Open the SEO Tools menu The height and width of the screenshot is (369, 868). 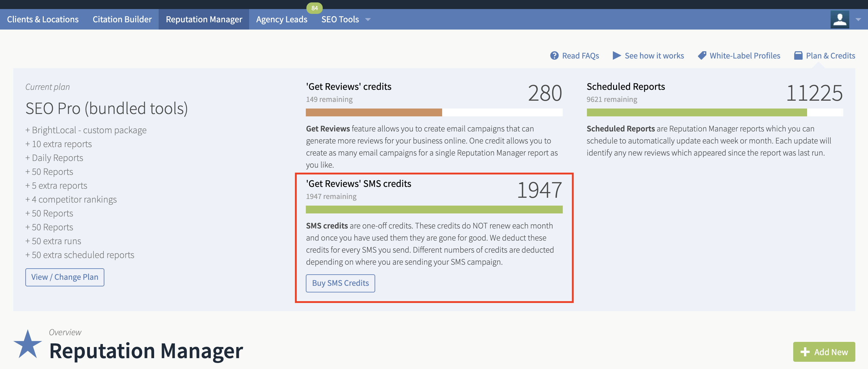(x=340, y=19)
